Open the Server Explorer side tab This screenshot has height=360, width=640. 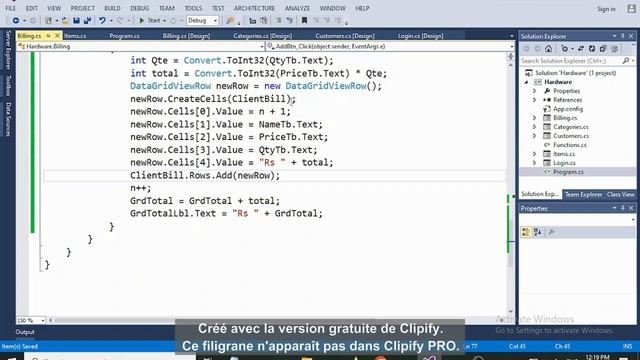(x=8, y=50)
